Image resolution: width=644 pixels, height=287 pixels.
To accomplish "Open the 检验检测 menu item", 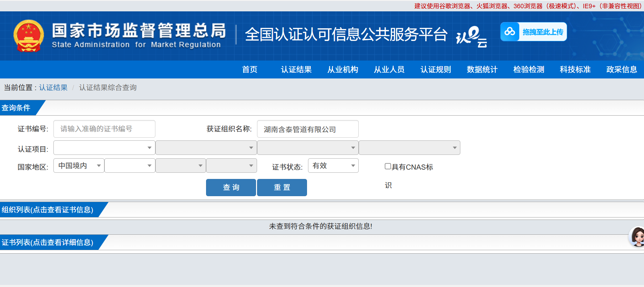I will 529,70.
